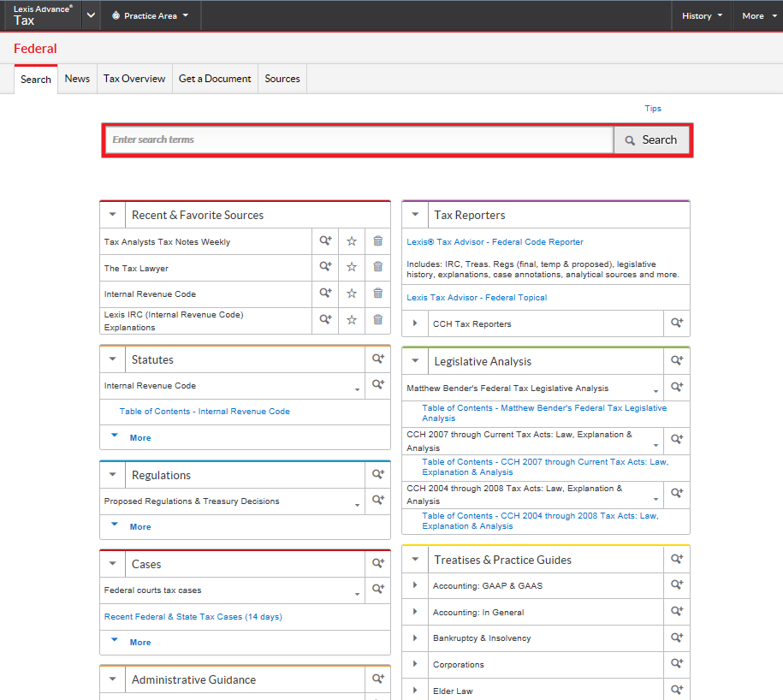The height and width of the screenshot is (700, 783).
Task: Open Federal courts tax cases source dropdown
Action: coord(357,594)
